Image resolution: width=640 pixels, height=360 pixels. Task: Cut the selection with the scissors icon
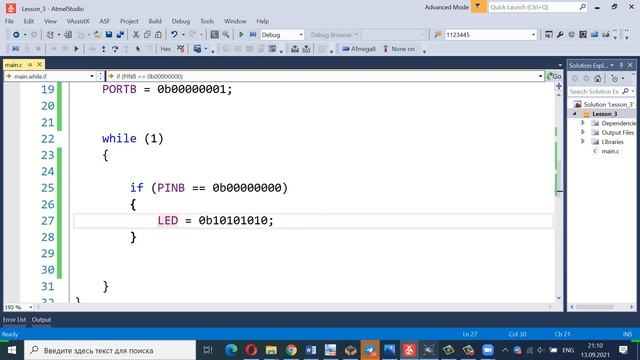click(x=136, y=35)
